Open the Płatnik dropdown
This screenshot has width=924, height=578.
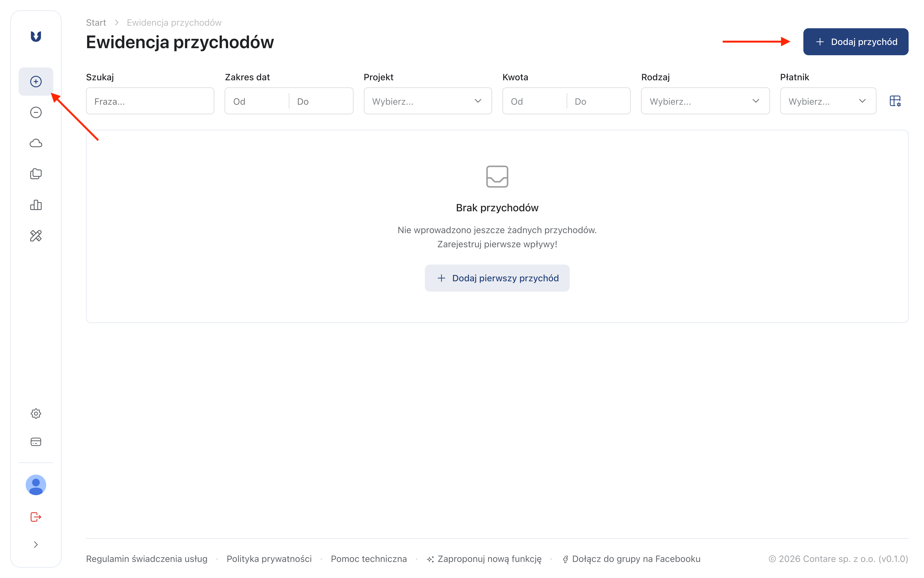[x=828, y=101]
